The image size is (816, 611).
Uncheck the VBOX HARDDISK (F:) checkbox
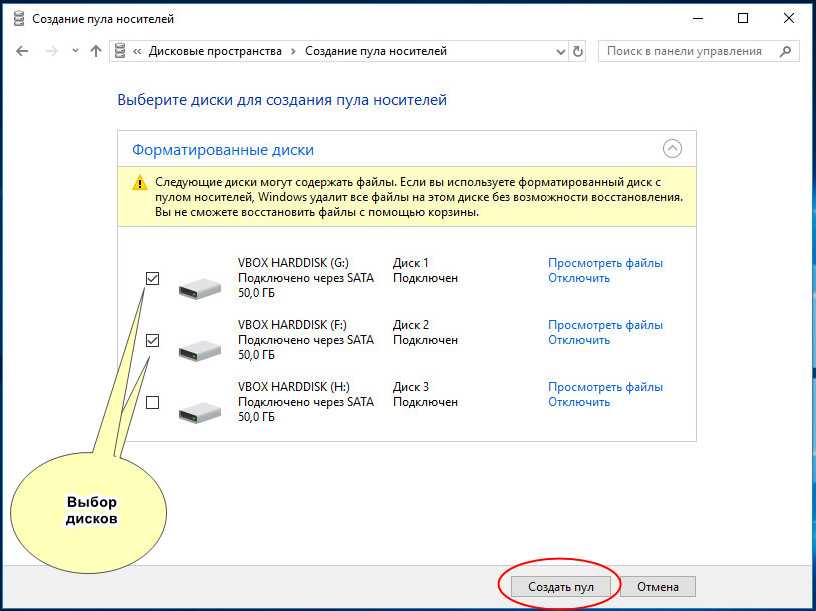click(x=152, y=341)
